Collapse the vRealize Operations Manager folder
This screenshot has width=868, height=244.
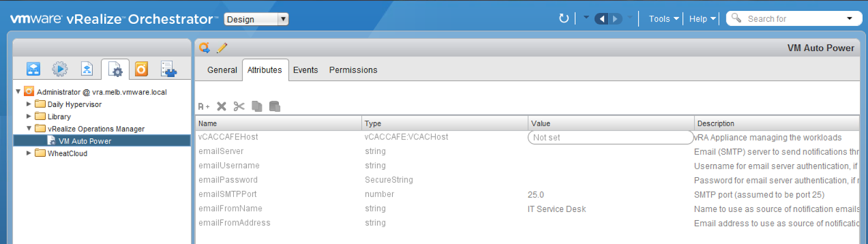pos(29,129)
